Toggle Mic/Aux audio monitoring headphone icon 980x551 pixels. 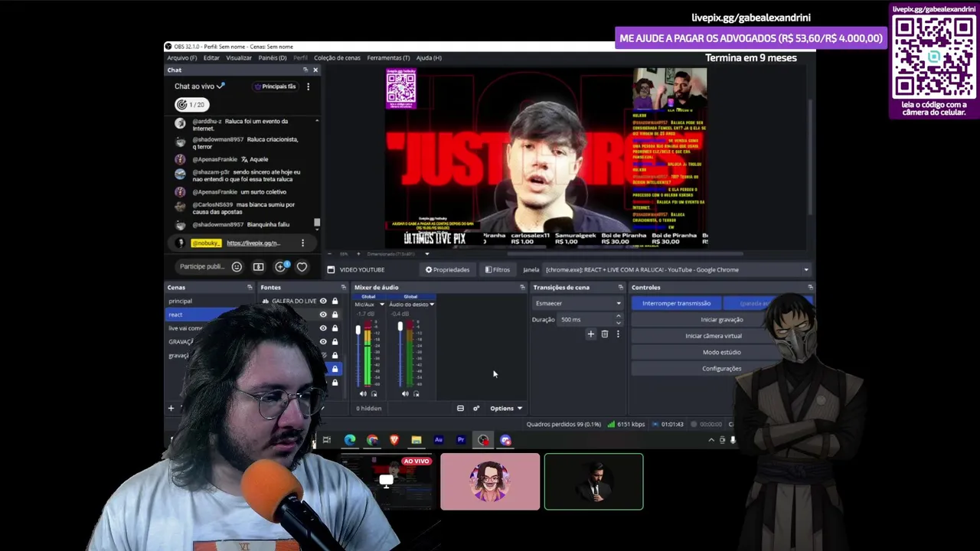[x=374, y=393]
